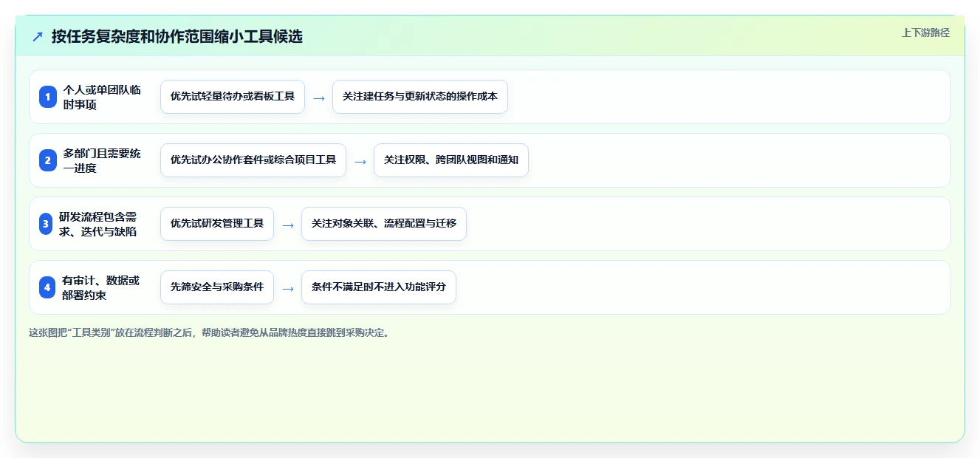The image size is (980, 458).
Task: Click the 优先试办公协作套件或综合项目工具 box
Action: [253, 160]
